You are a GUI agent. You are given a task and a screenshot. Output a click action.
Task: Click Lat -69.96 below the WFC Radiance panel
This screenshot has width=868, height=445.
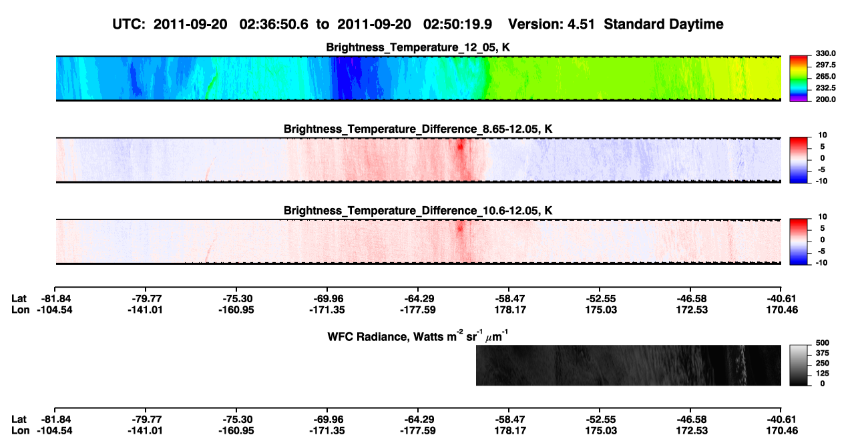(x=327, y=420)
